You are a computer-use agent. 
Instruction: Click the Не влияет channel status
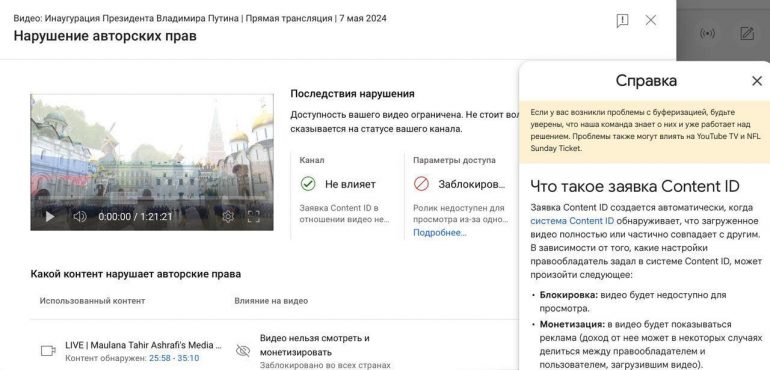350,185
